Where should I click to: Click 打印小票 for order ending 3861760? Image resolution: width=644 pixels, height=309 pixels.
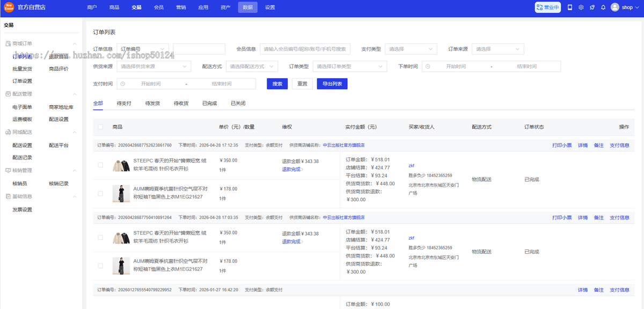(562, 145)
